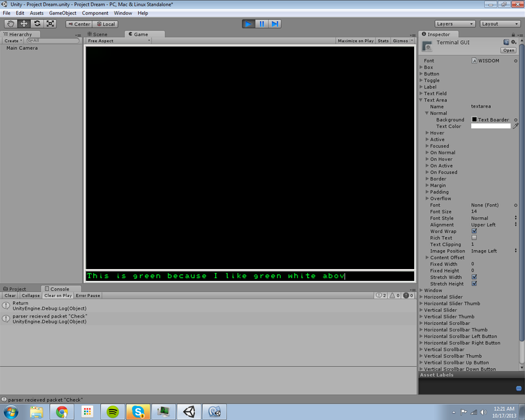The height and width of the screenshot is (420, 525).
Task: Open the Gizmos dropdown
Action: tap(403, 41)
